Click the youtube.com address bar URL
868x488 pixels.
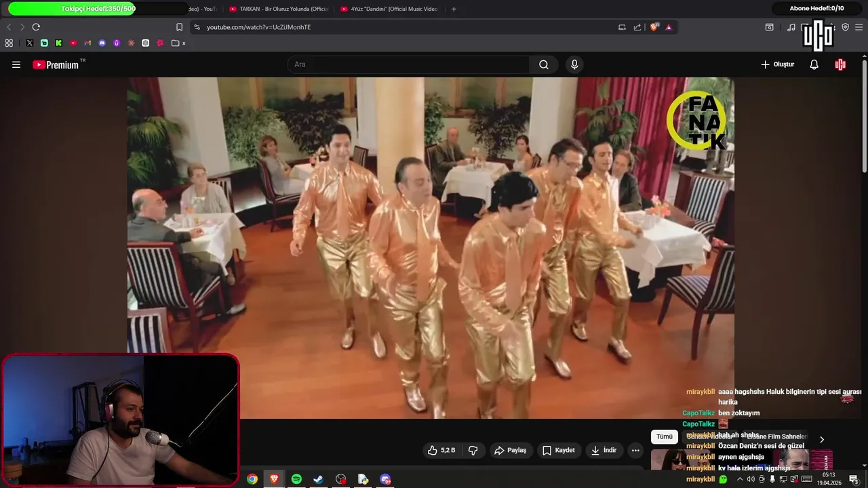(x=258, y=27)
